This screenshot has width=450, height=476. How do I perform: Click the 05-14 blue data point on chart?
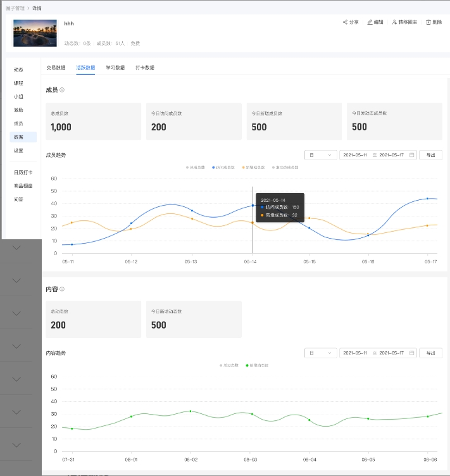[253, 206]
